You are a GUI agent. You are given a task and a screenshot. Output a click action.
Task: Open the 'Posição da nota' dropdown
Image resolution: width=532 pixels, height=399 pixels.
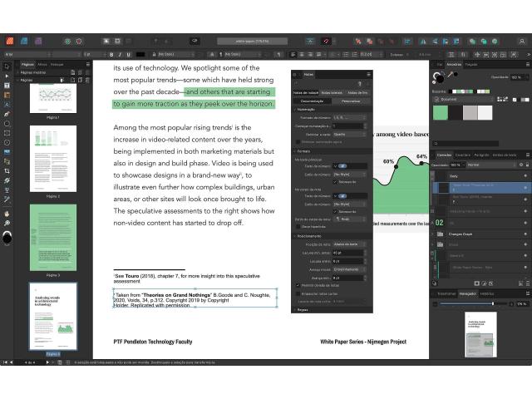click(350, 242)
